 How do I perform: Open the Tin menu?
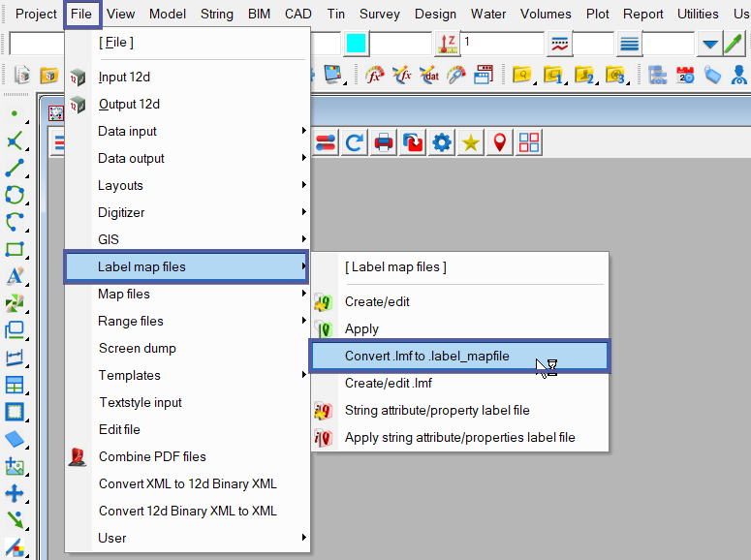[335, 14]
